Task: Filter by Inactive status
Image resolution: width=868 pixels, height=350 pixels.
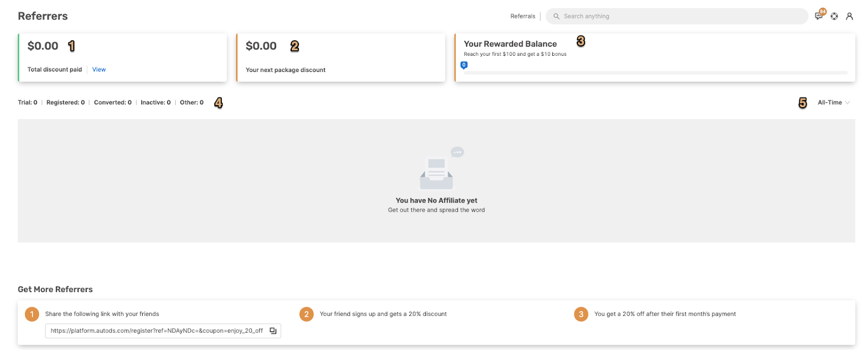Action: click(156, 102)
